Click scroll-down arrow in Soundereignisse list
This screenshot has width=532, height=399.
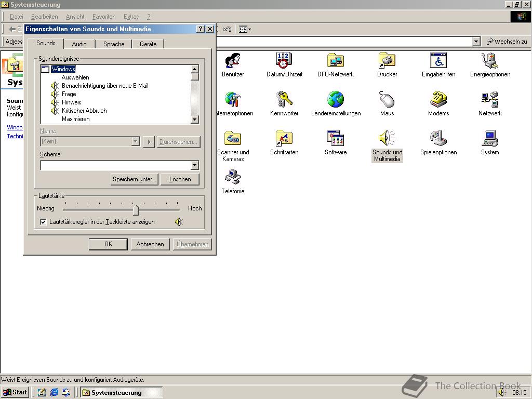(x=194, y=119)
